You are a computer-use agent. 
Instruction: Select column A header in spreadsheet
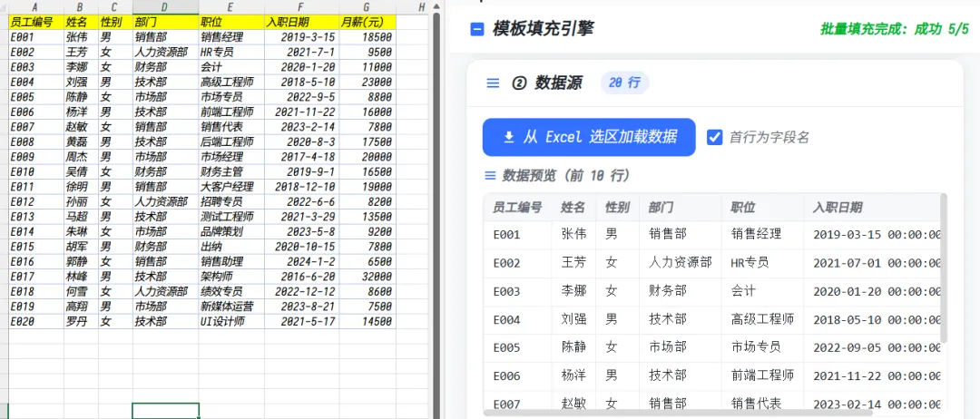[x=35, y=7]
